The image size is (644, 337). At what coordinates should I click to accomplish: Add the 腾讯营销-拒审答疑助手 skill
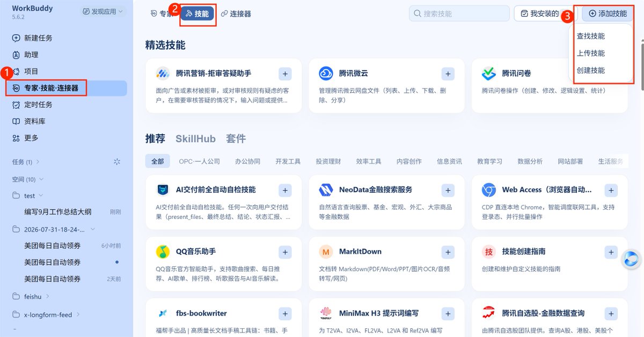tap(285, 74)
